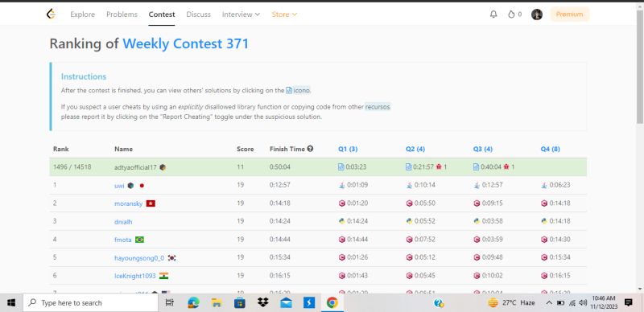Show hidden system tray icons
Image resolution: width=644 pixels, height=312 pixels.
tap(549, 302)
